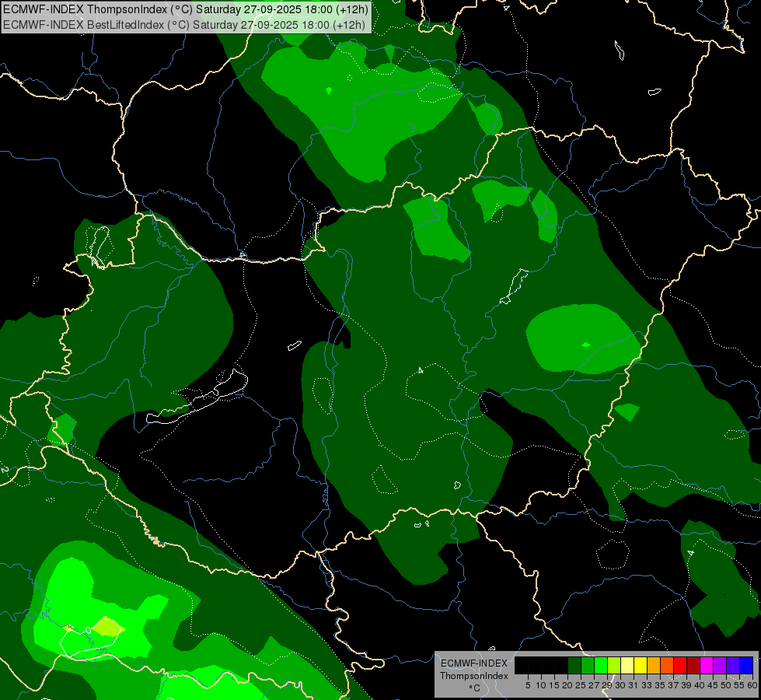Screen dimensions: 761x700
Task: Click legend tick value '37'
Action: pyautogui.click(x=673, y=685)
